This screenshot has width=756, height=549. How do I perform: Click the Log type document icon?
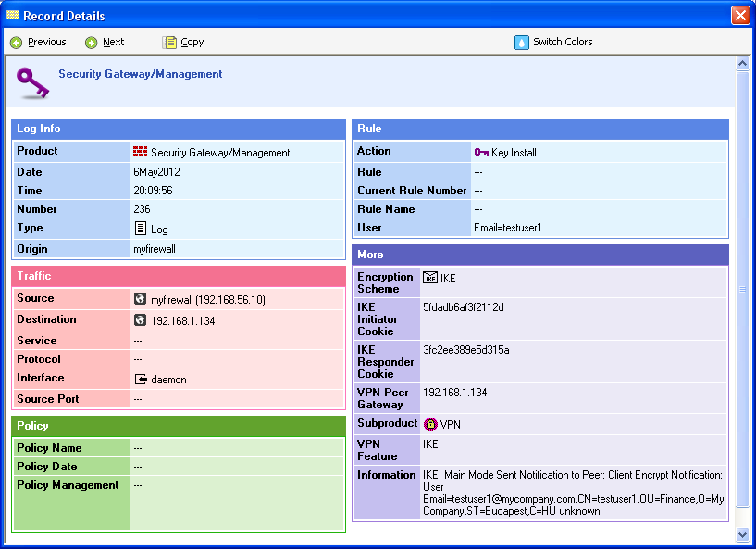pos(140,229)
